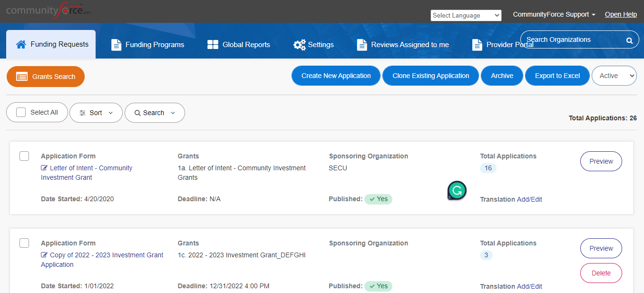
Task: Click the Search Organizations input field
Action: (x=572, y=40)
